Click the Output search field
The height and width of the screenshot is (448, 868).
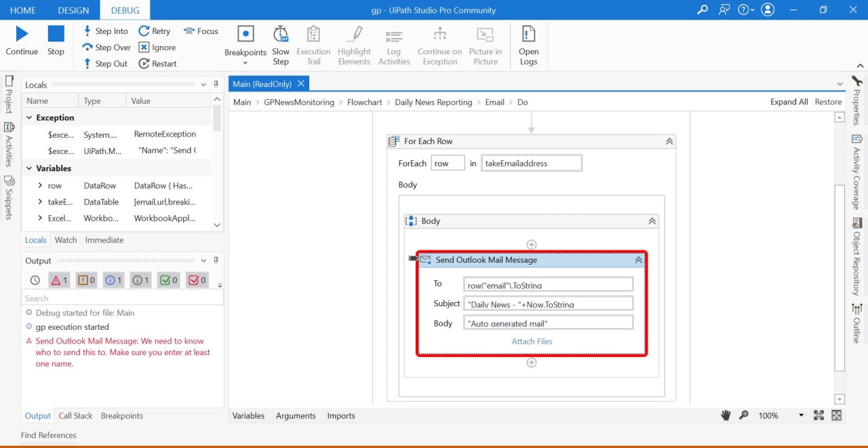[x=122, y=298]
